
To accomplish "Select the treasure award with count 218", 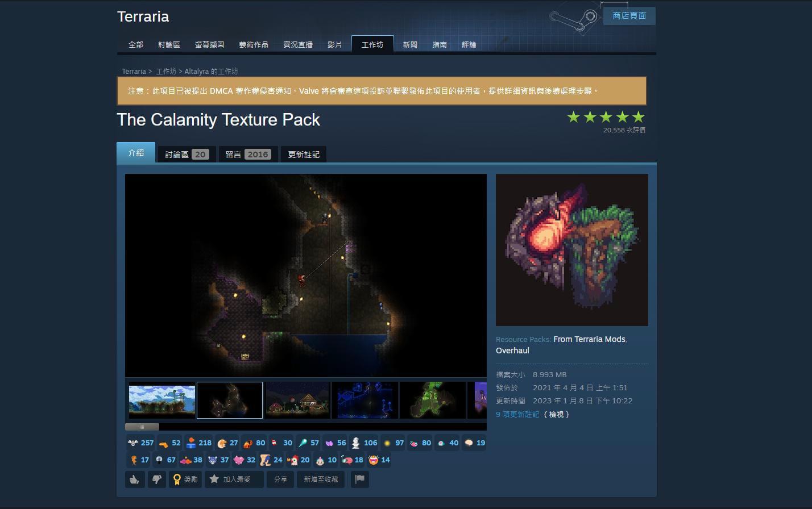I will (x=198, y=443).
